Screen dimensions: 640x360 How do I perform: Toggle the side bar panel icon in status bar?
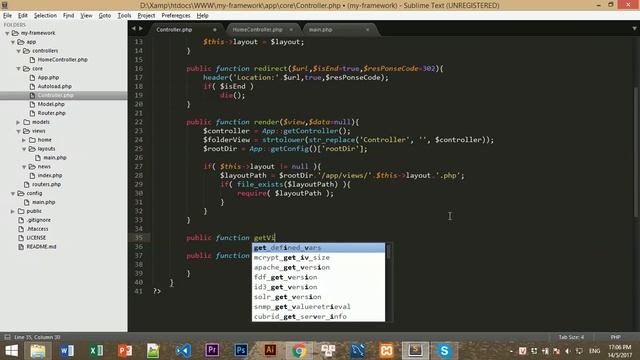(7, 337)
